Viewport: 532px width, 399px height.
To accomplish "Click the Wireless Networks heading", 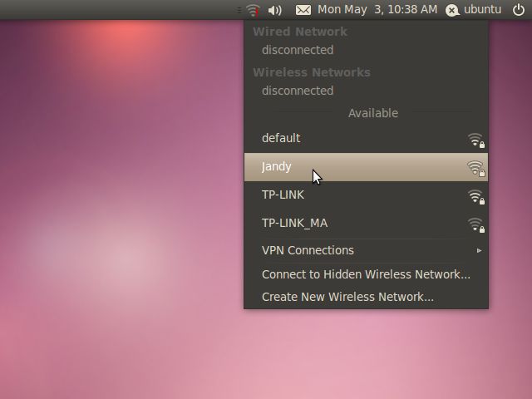I will point(312,72).
